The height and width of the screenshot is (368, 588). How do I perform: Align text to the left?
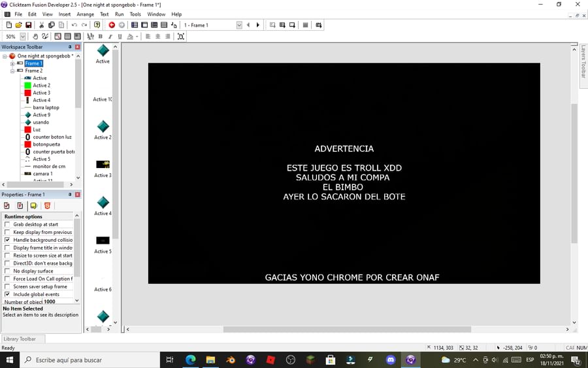point(148,37)
